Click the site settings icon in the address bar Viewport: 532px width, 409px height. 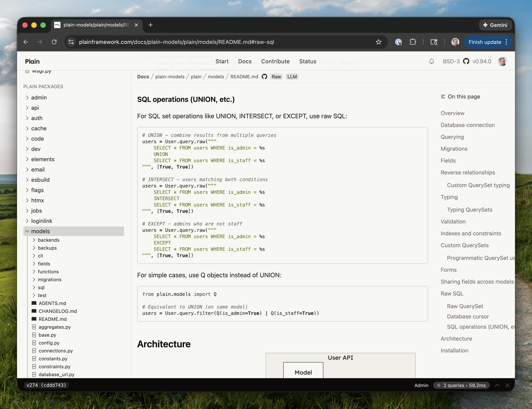pyautogui.click(x=71, y=42)
